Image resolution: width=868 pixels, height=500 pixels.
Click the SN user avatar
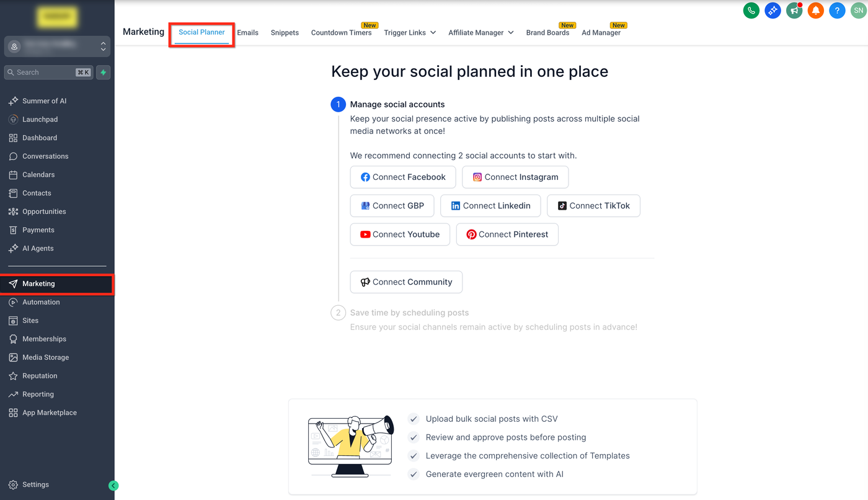[858, 11]
